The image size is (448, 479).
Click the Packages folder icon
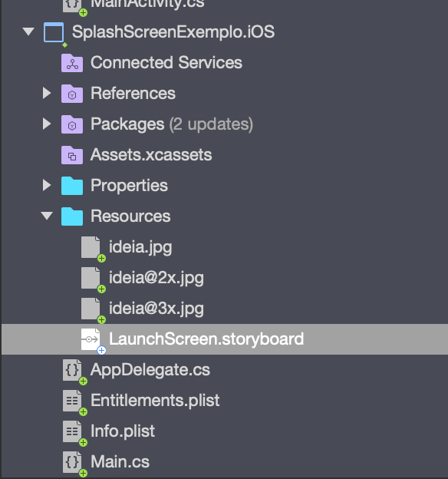pos(72,124)
